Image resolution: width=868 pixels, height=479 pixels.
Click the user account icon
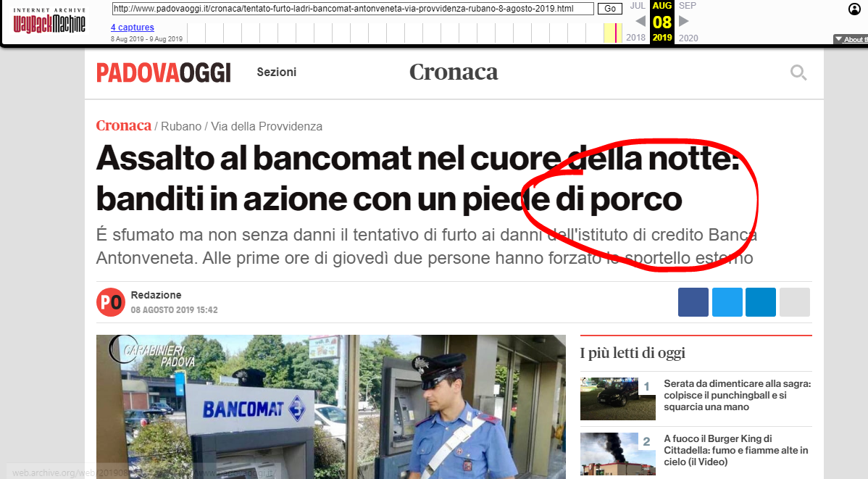(x=854, y=9)
